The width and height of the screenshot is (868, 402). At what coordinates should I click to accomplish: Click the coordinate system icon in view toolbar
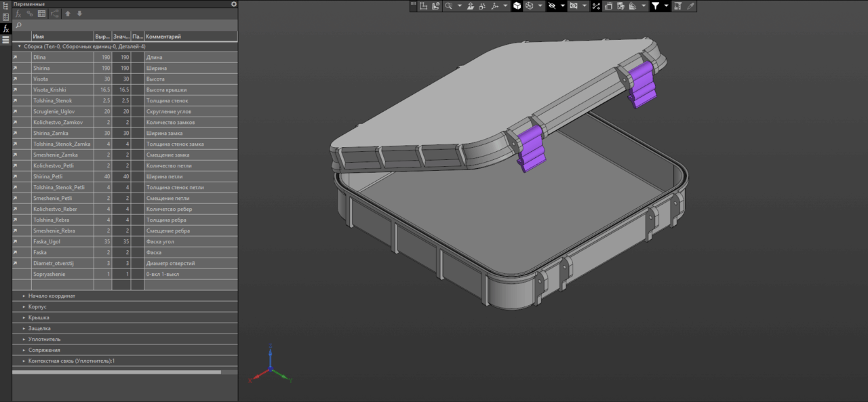tap(422, 6)
